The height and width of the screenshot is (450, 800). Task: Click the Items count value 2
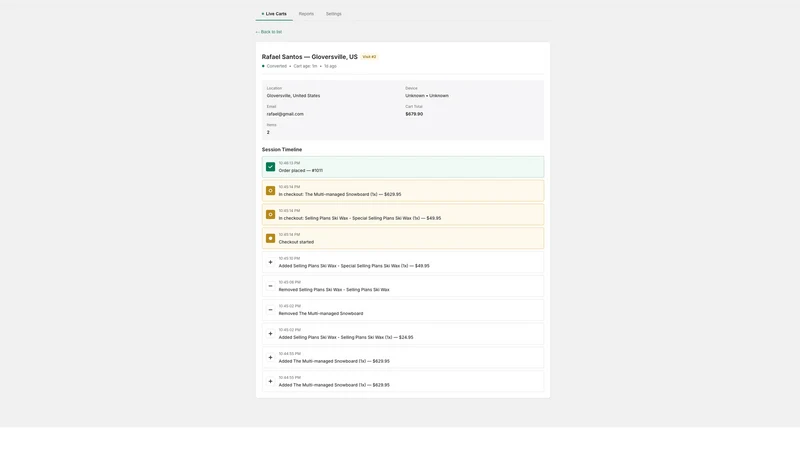point(268,133)
